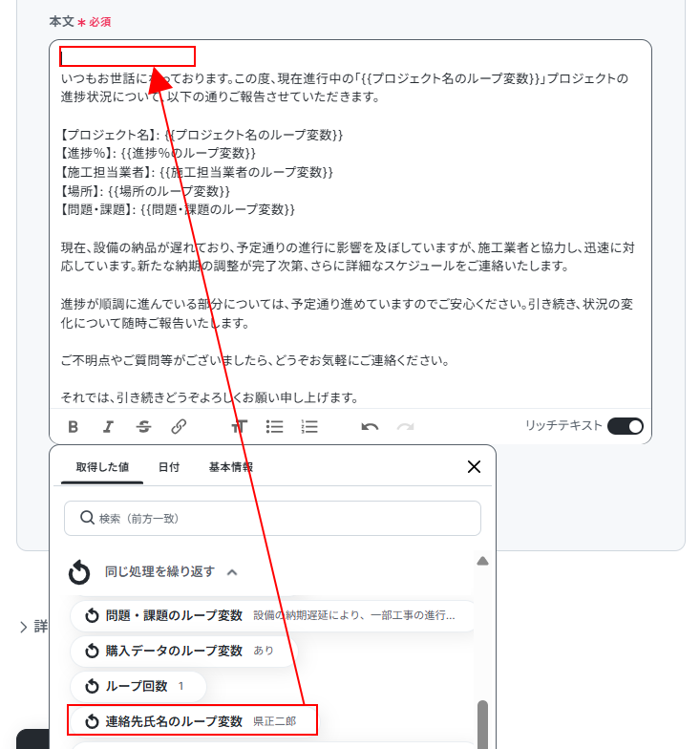Viewport: 700px width, 749px height.
Task: Toggle the リッチテキスト switch
Action: click(x=625, y=426)
